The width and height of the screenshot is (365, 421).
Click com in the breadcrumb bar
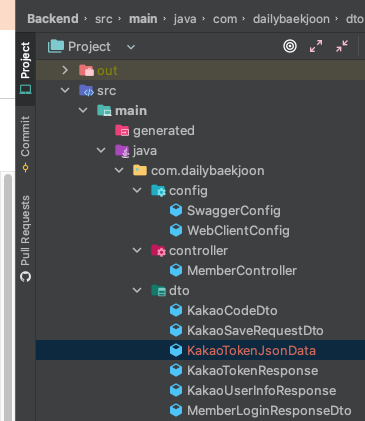225,19
